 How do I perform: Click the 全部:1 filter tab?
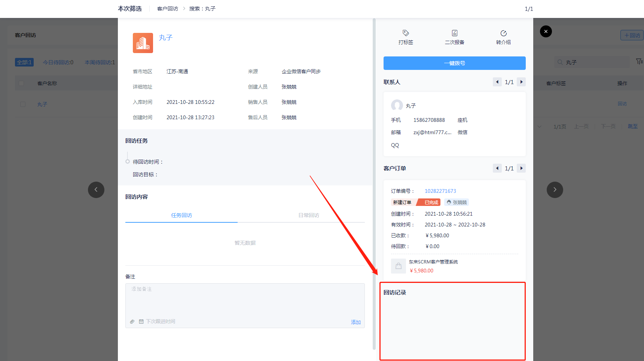[x=24, y=62]
